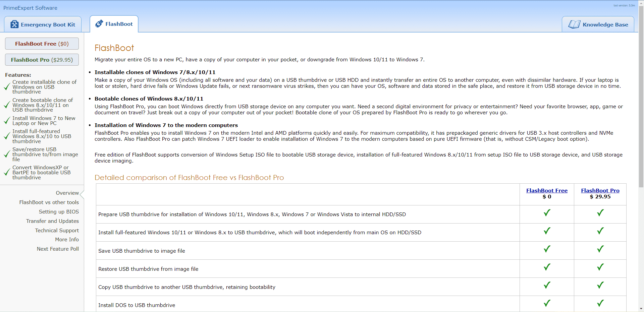Go to Setting up BIOS page

(x=59, y=212)
